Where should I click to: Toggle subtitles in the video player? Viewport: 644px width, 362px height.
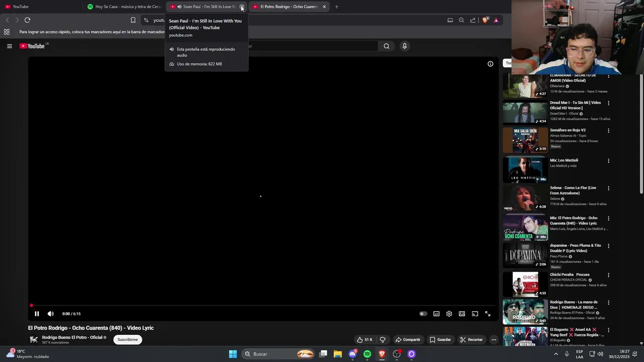tap(436, 314)
